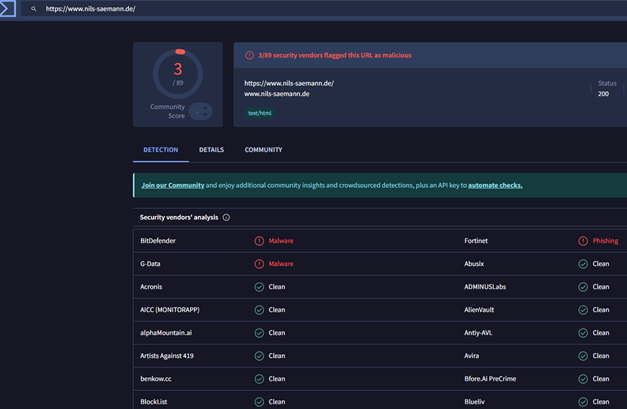Click the benkow.cc clean checkmark icon
Viewport: 627px width, 409px height.
tap(259, 379)
